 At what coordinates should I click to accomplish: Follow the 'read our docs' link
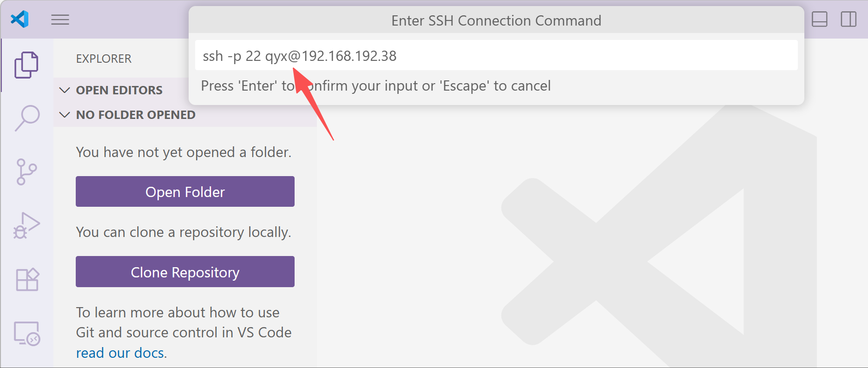120,353
